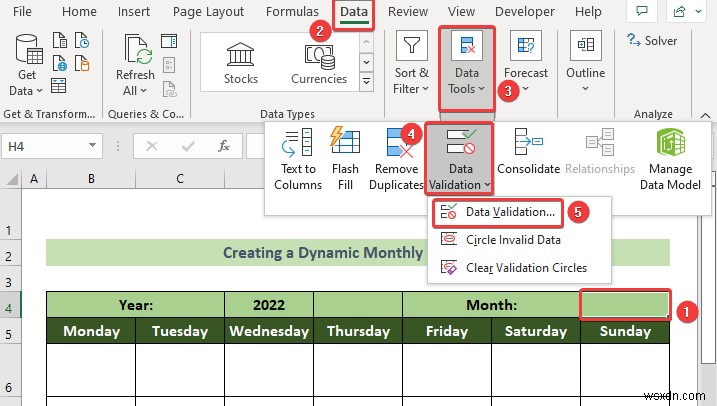The image size is (717, 406).
Task: Select the Monday header cell
Action: tap(91, 331)
